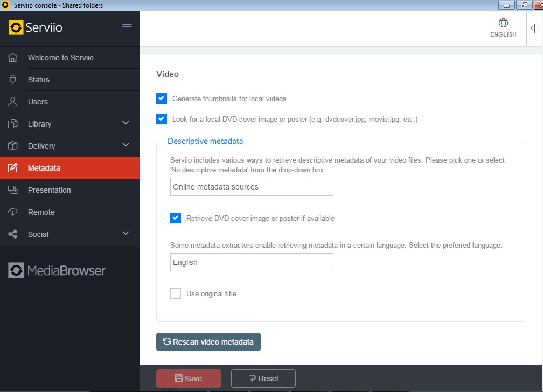Click the cloud icon next to Remote
The width and height of the screenshot is (543, 392).
click(13, 212)
